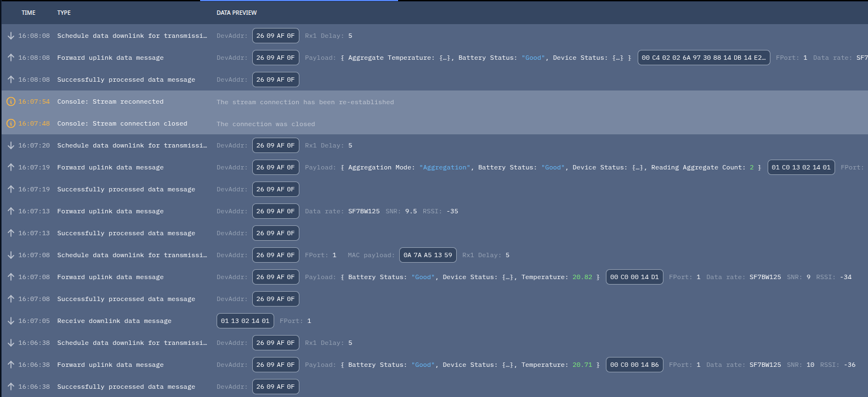This screenshot has width=868, height=397.
Task: Select 'Console: Stream reconnected' event text
Action: point(110,101)
